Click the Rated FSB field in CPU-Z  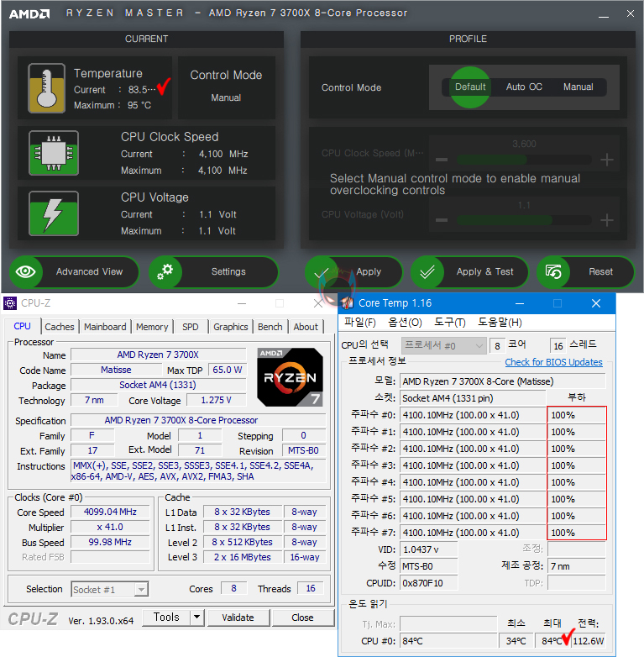pos(110,557)
